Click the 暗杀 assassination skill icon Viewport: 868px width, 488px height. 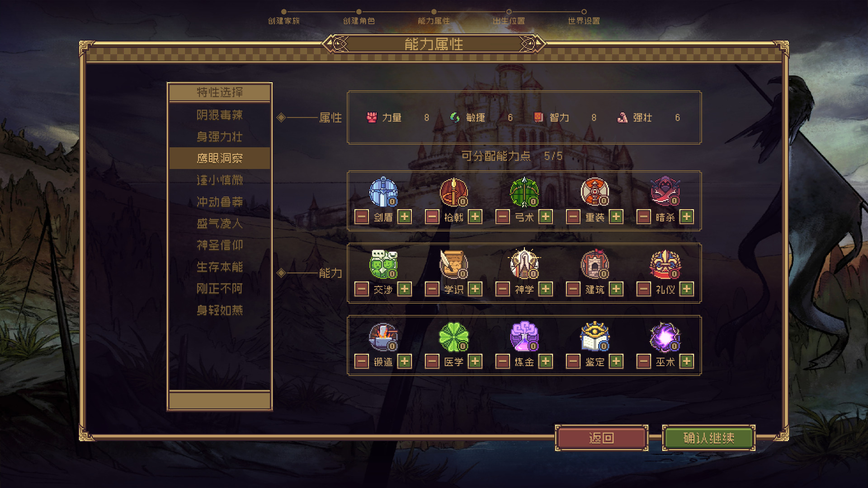(x=665, y=192)
